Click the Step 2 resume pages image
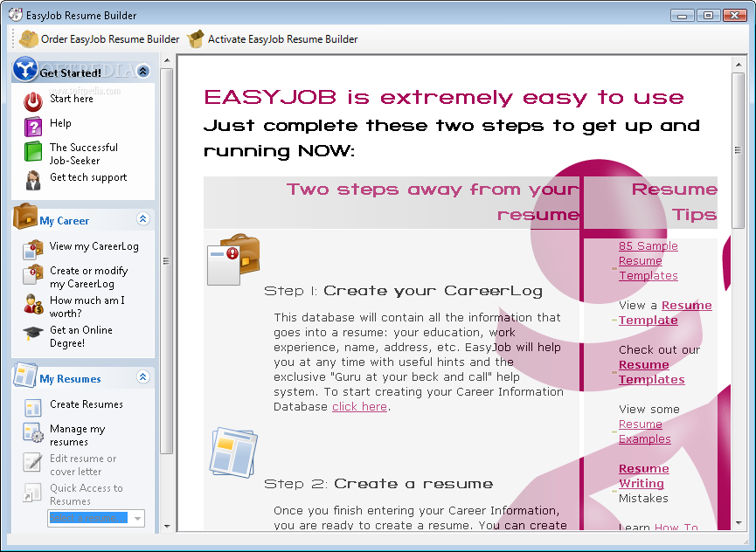Image resolution: width=756 pixels, height=552 pixels. pos(234,452)
